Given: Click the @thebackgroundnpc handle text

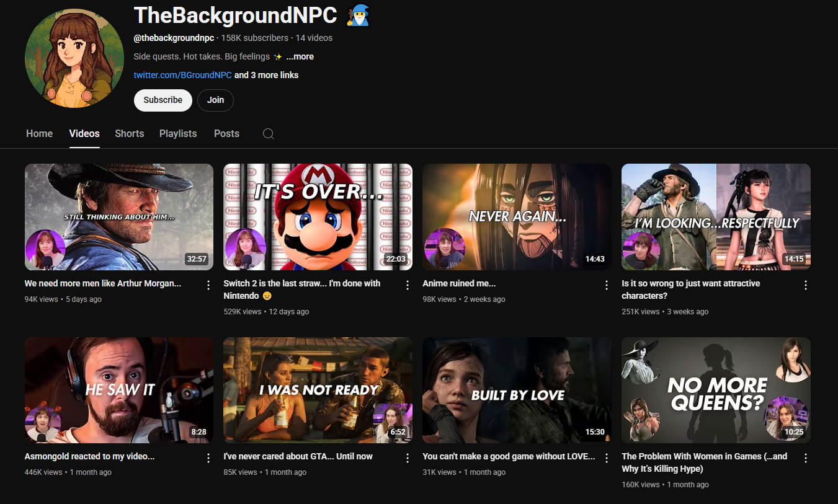Looking at the screenshot, I should coord(174,38).
